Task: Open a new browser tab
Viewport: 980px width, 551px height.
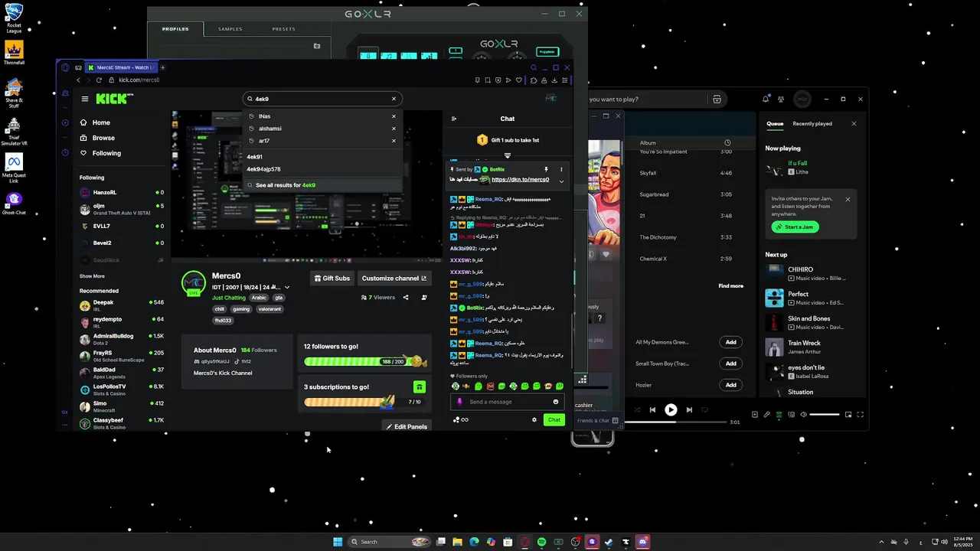Action: pyautogui.click(x=162, y=67)
